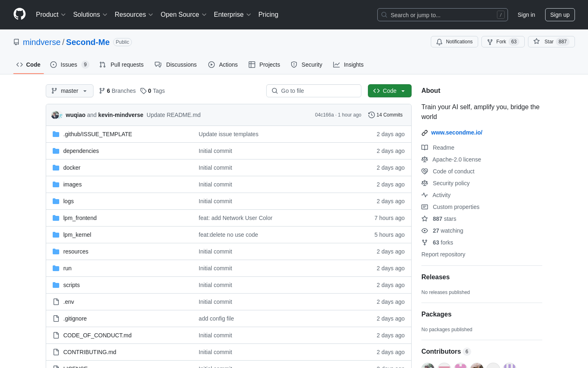Expand the Resources menu
The height and width of the screenshot is (368, 588).
point(134,15)
